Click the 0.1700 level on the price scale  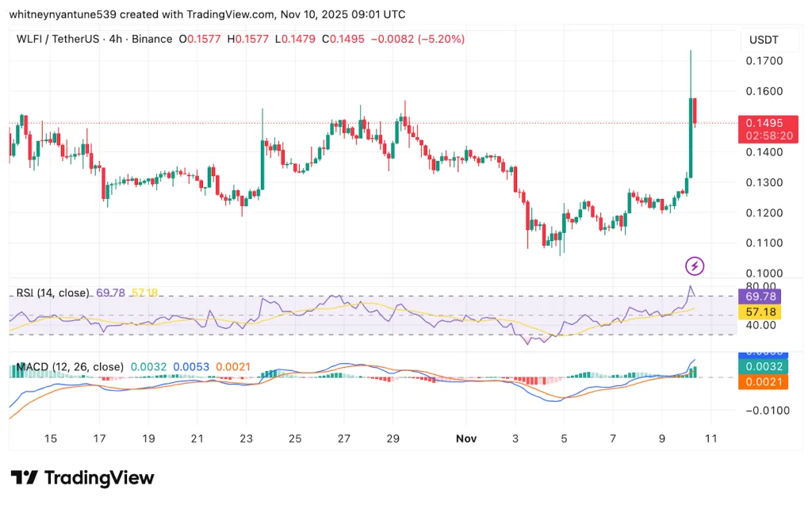pos(764,60)
